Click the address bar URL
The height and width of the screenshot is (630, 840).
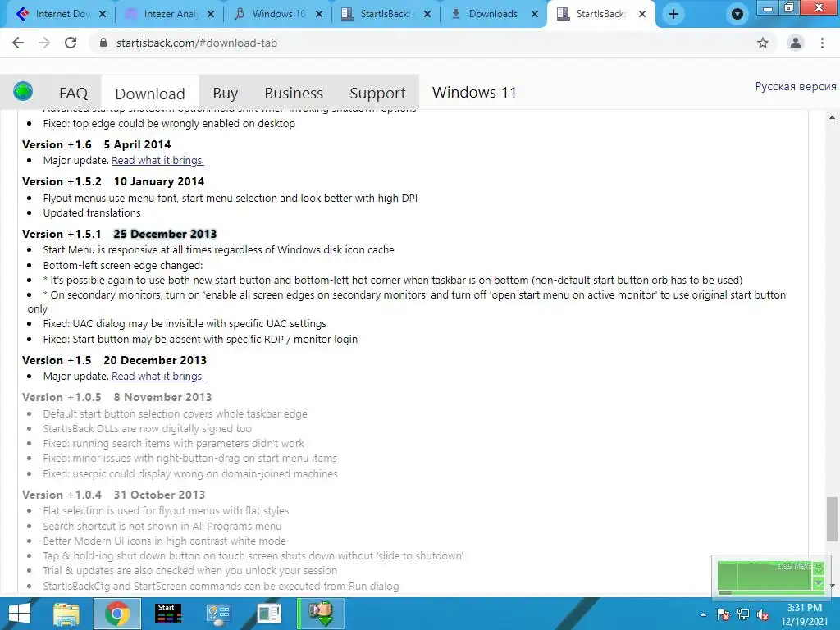(x=197, y=43)
